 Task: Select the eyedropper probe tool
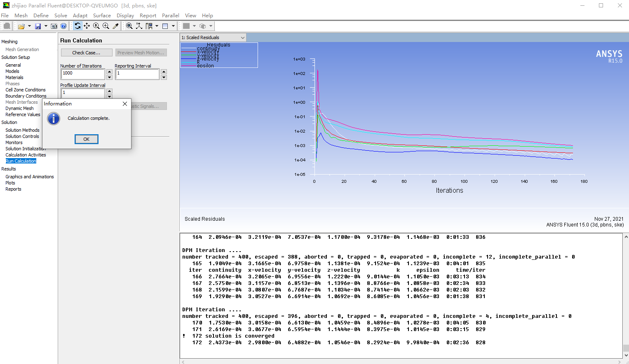pos(116,26)
